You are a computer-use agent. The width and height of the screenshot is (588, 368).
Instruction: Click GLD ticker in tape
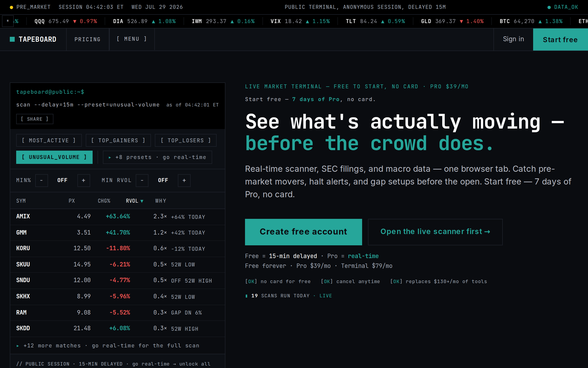[452, 21]
